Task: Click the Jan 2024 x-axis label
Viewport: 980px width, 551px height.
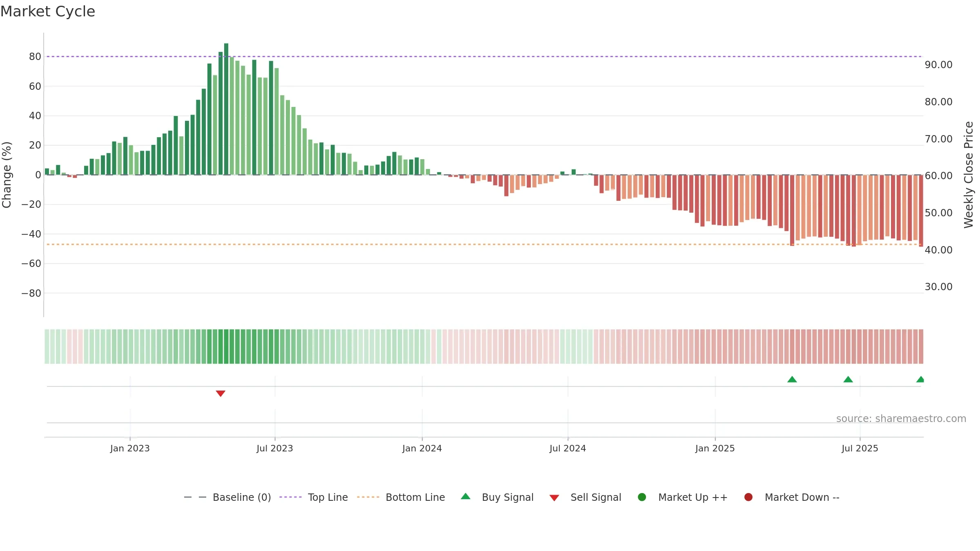Action: [422, 448]
